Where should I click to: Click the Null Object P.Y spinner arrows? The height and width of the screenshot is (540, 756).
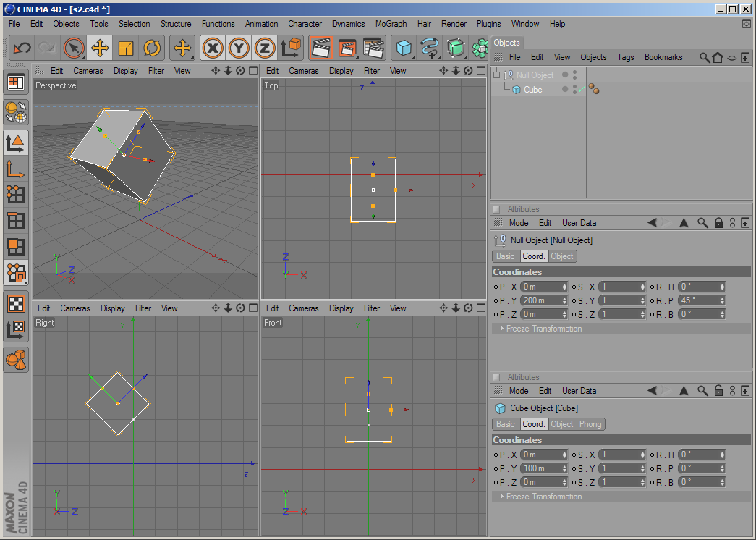tap(564, 300)
